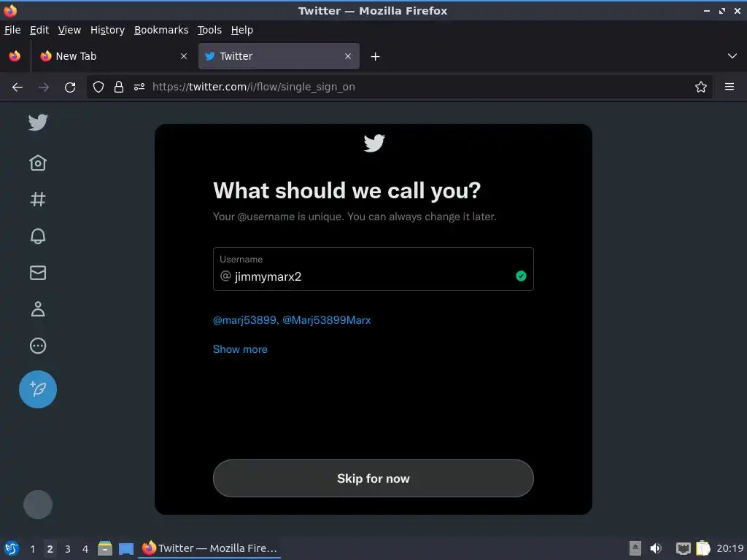
Task: Click the Twitter bird logo atop the dialog
Action: pyautogui.click(x=374, y=143)
